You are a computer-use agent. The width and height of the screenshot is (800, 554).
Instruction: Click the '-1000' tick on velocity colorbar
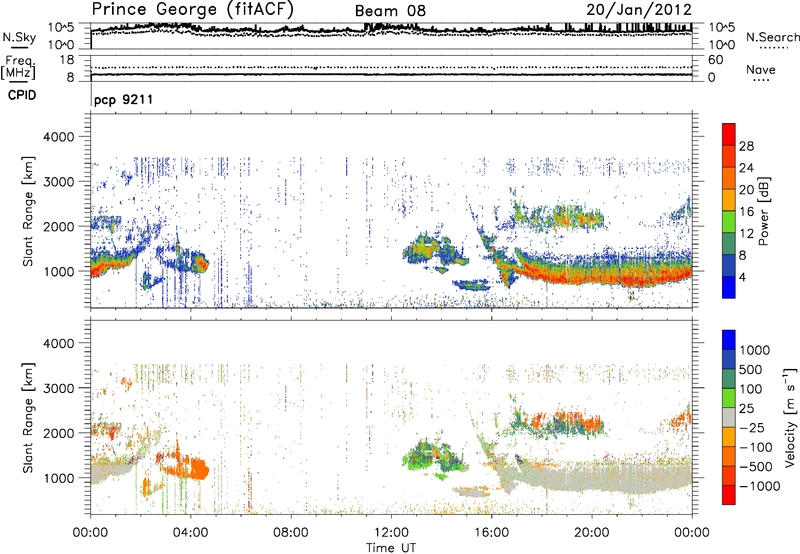(x=759, y=486)
